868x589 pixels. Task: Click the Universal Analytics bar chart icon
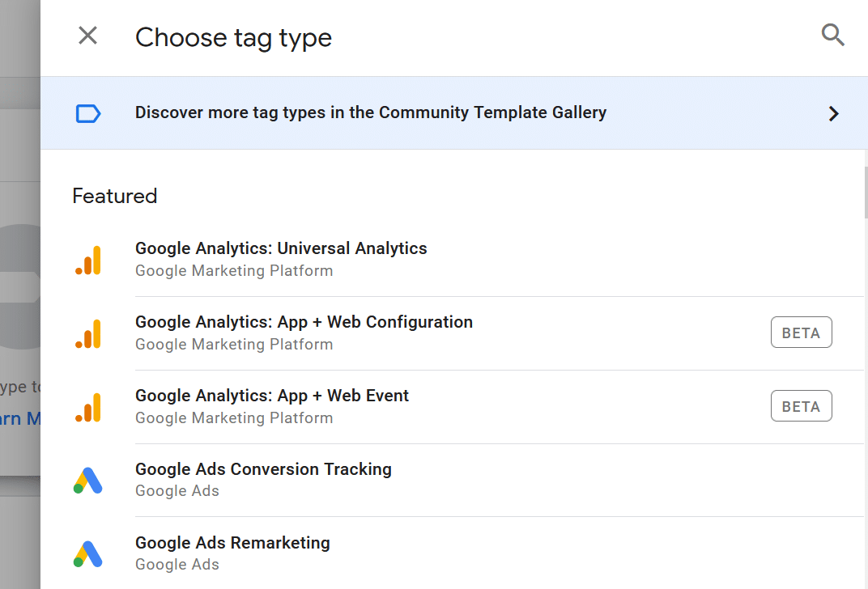[x=88, y=260]
